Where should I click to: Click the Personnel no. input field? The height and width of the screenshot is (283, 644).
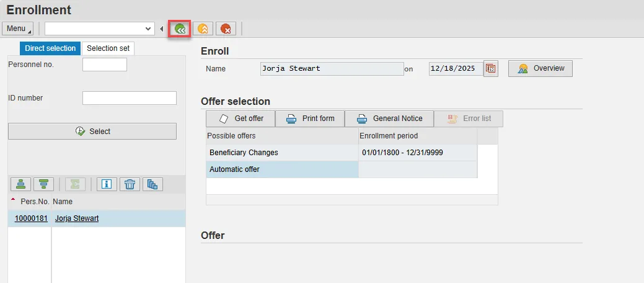(x=104, y=65)
